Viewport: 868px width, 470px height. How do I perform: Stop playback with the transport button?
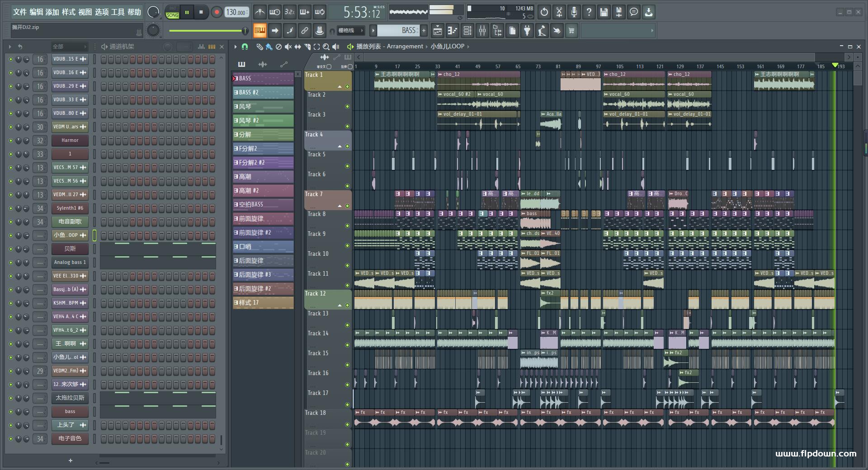click(201, 12)
